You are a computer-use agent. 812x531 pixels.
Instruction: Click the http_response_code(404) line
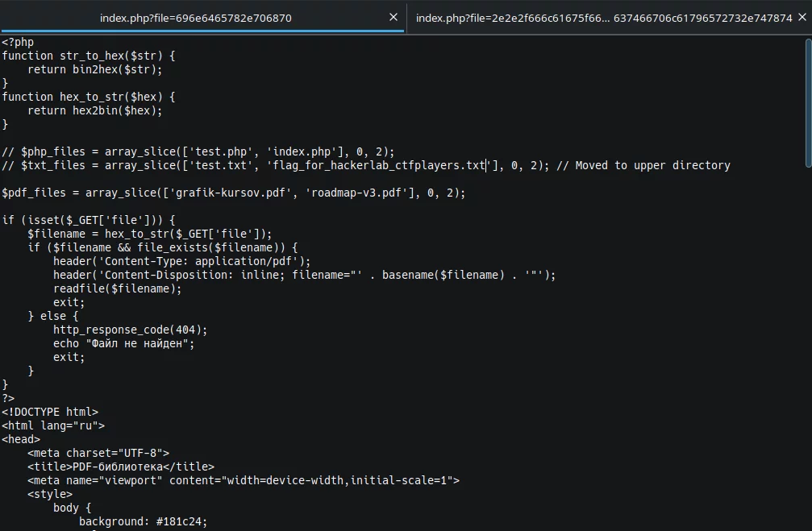(130, 330)
